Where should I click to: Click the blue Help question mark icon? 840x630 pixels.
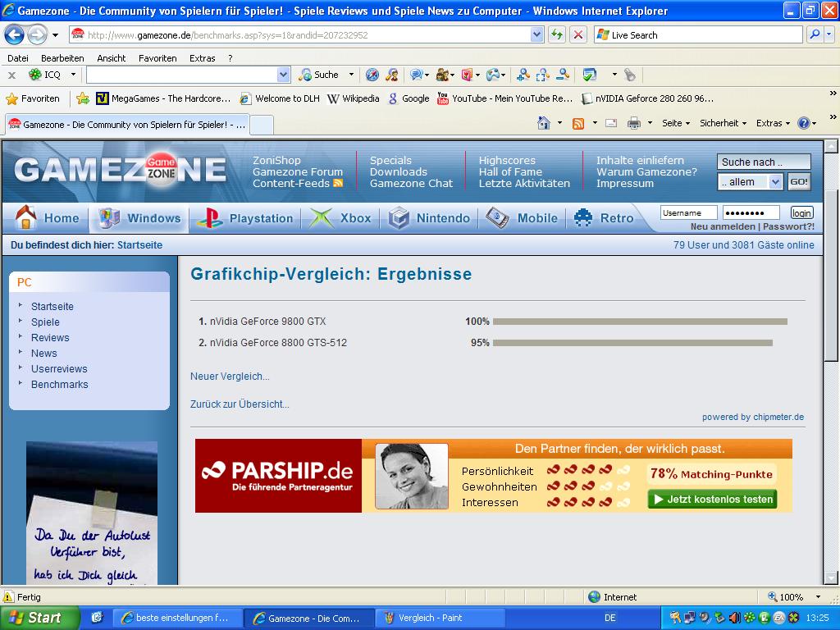[804, 123]
